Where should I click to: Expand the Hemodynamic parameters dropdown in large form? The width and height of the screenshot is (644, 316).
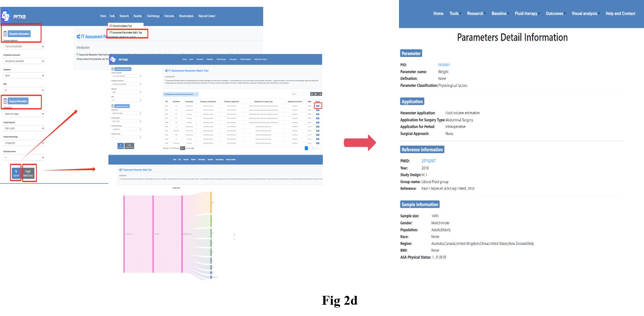tap(24, 61)
